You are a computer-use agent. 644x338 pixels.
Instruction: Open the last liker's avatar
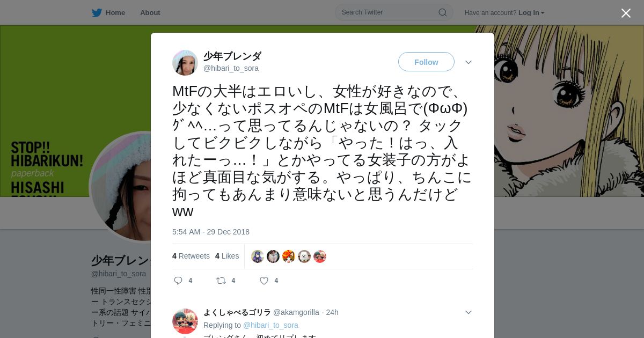click(320, 256)
